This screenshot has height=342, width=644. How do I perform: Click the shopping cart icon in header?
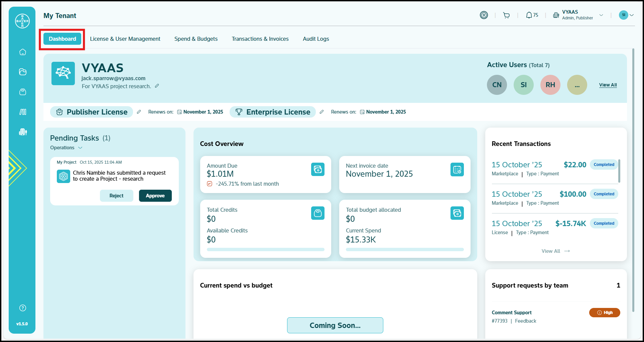pyautogui.click(x=506, y=15)
